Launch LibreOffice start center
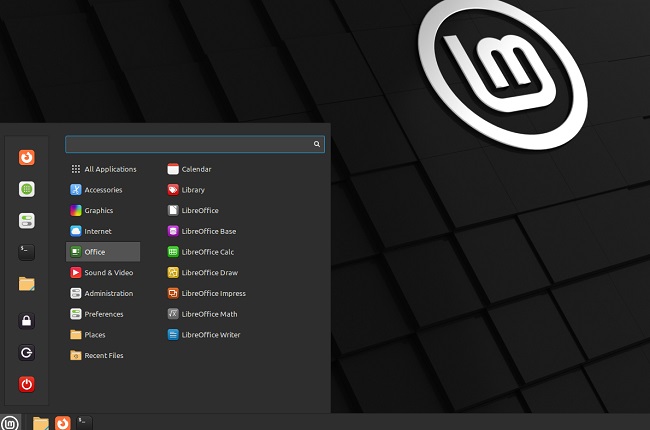The image size is (650, 430). (x=193, y=211)
